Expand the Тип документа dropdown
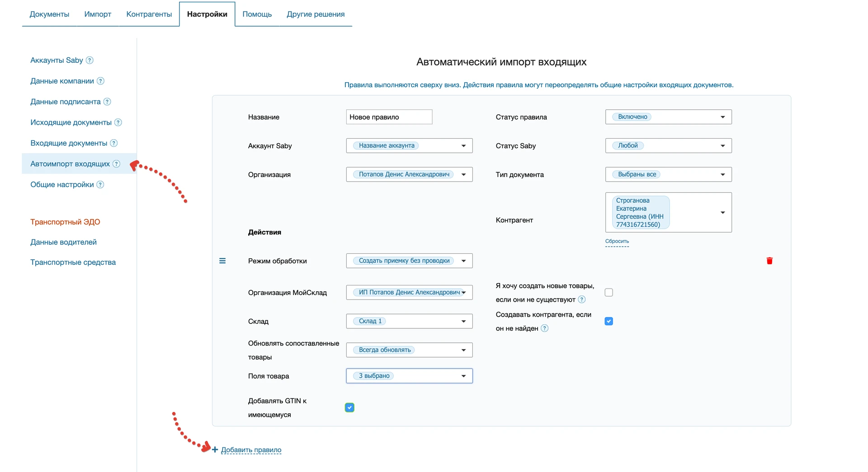The width and height of the screenshot is (868, 472). pos(668,174)
